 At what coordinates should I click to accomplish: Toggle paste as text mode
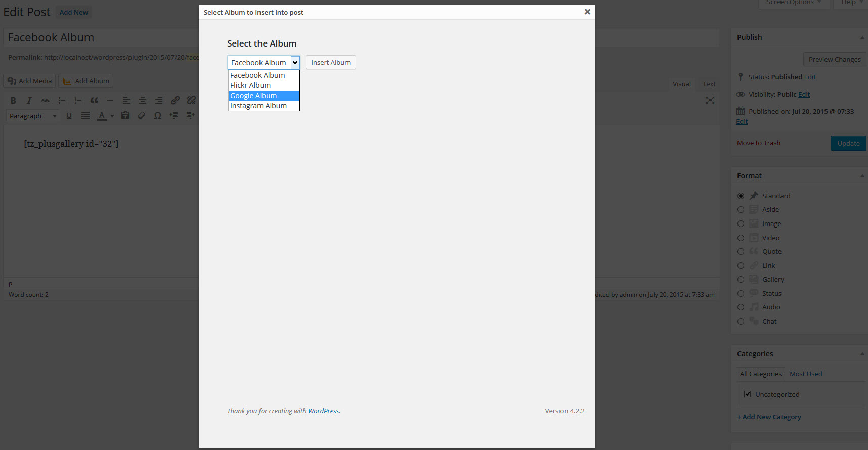125,116
